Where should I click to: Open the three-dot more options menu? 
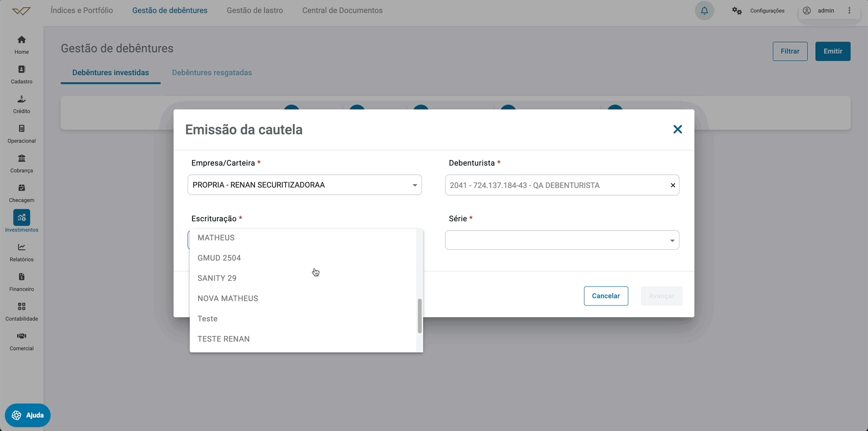click(x=850, y=11)
